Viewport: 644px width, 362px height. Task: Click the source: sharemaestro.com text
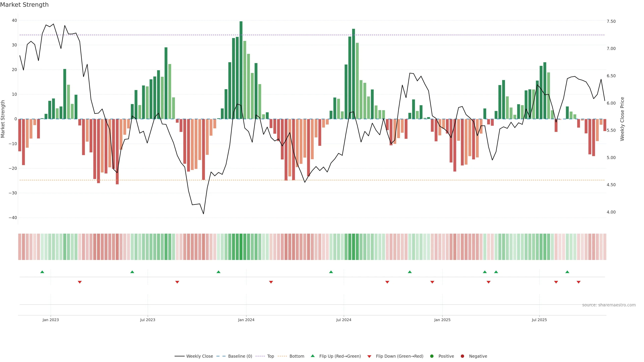(x=609, y=305)
